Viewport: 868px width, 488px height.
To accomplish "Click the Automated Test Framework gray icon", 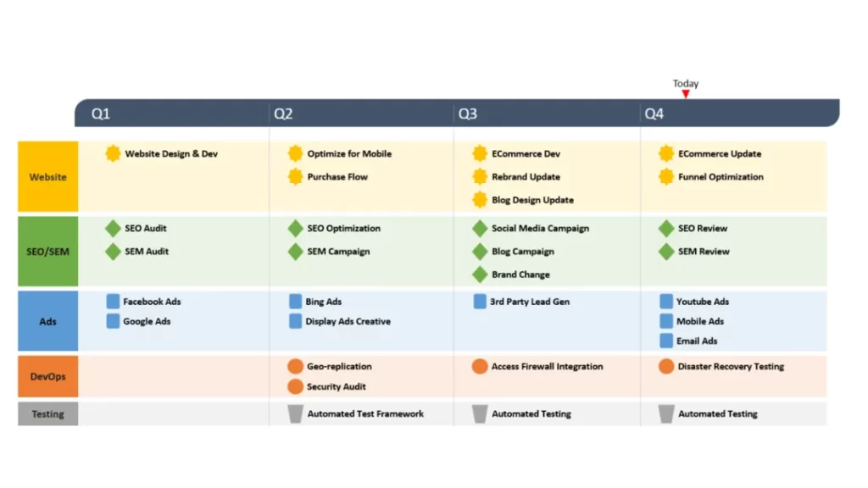I will click(295, 413).
